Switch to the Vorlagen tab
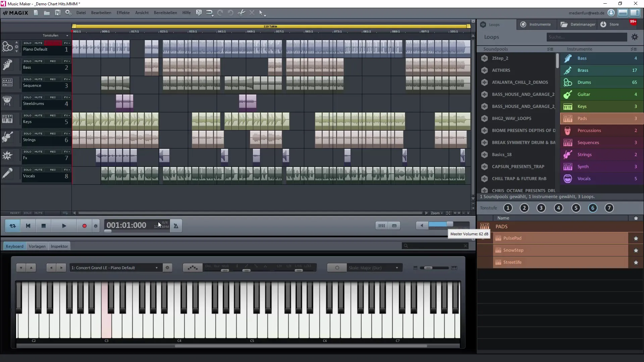644x362 pixels. [37, 246]
